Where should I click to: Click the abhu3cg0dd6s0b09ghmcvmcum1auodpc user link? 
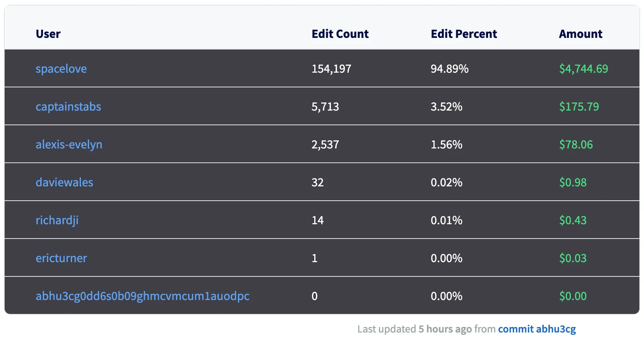point(142,296)
